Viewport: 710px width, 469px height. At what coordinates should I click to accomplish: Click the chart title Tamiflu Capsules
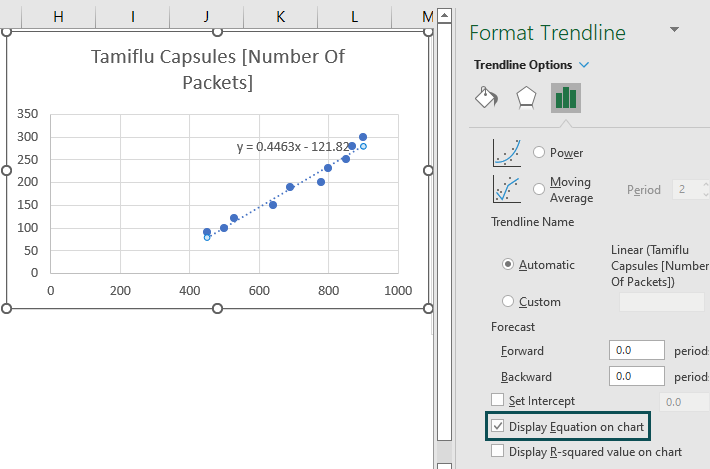tap(218, 69)
